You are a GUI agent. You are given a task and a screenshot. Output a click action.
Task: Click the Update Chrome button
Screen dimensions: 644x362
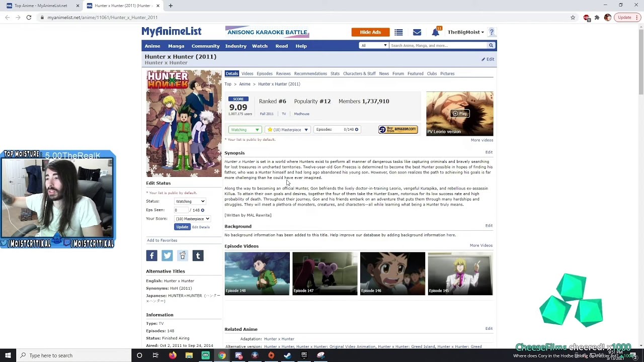point(627,18)
